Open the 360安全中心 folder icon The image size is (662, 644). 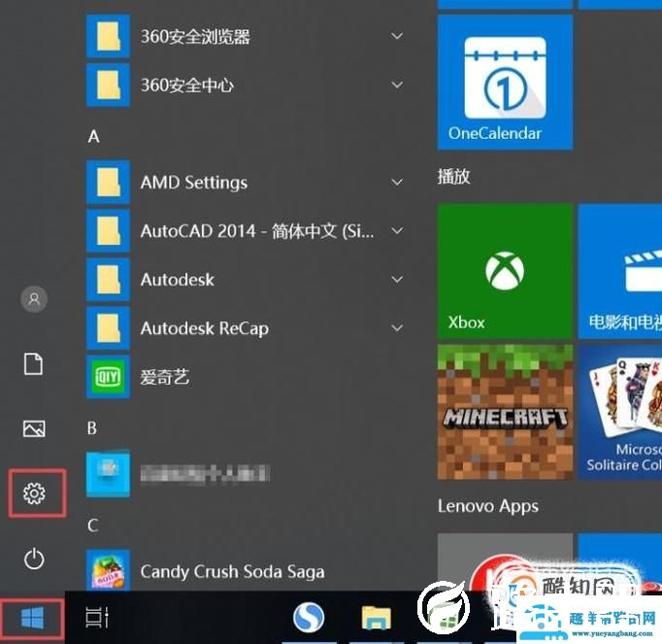pyautogui.click(x=108, y=85)
